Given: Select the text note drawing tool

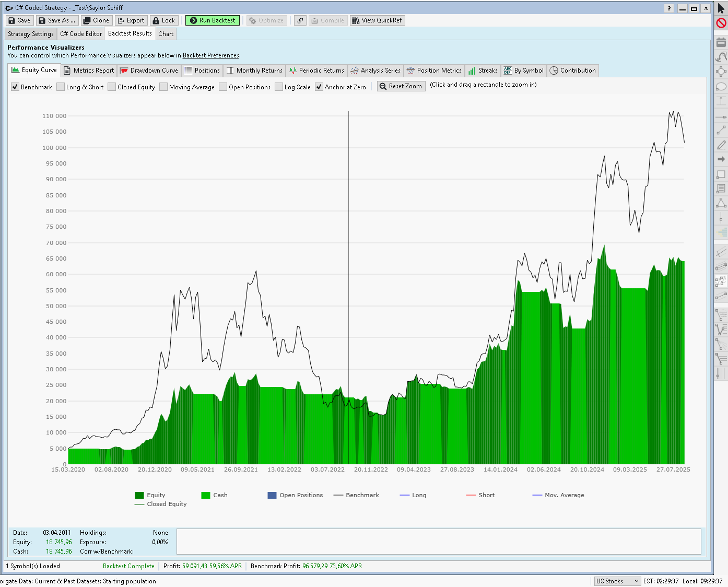Looking at the screenshot, I should [x=721, y=189].
